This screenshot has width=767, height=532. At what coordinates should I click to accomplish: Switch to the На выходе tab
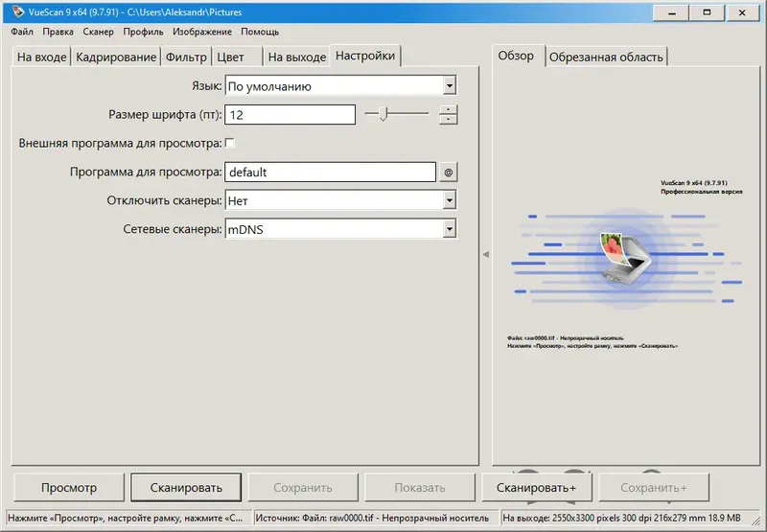point(297,58)
